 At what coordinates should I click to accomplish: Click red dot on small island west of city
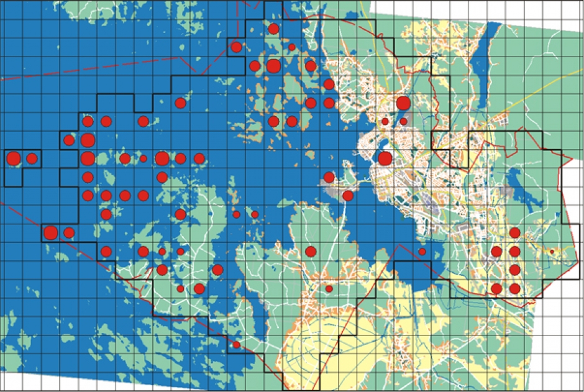click(x=329, y=177)
